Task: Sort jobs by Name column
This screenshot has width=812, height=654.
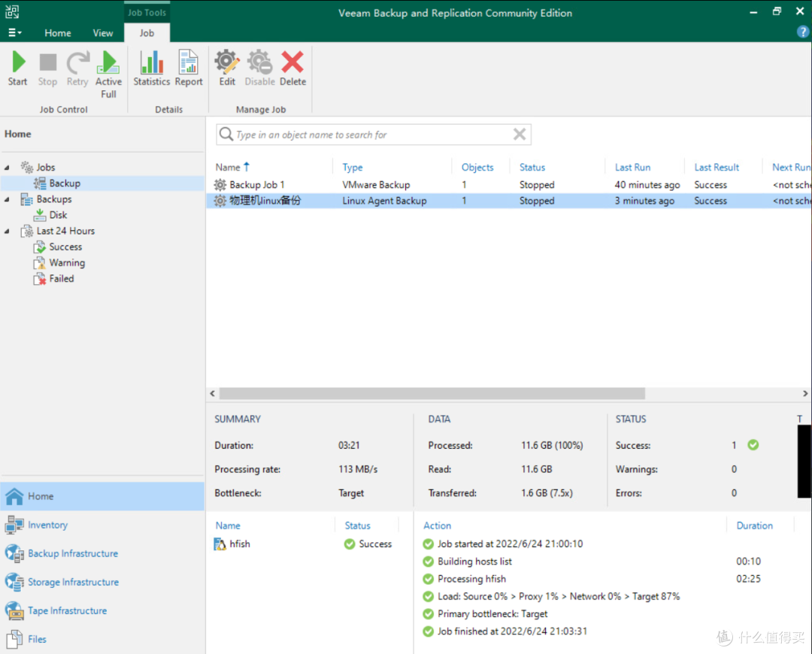Action: coord(228,167)
